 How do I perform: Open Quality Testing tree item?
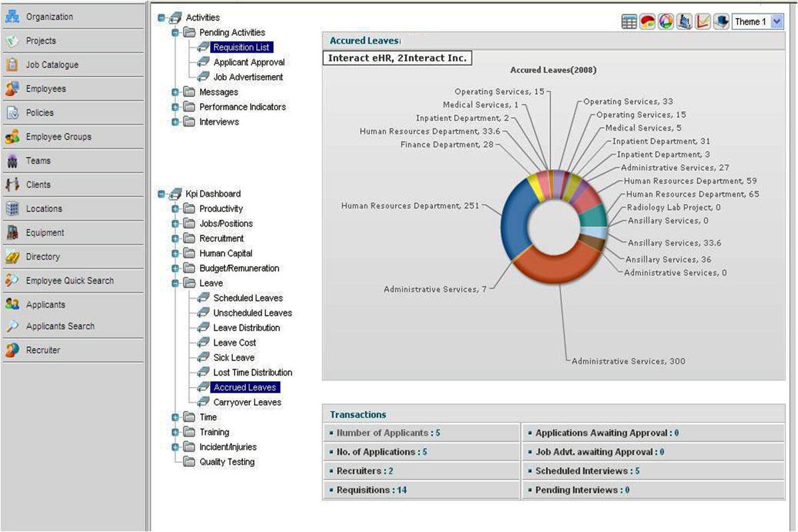click(x=227, y=462)
